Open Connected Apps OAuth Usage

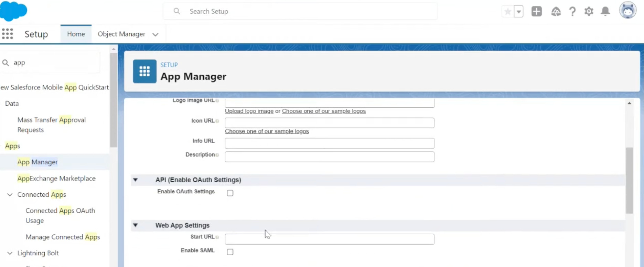60,215
